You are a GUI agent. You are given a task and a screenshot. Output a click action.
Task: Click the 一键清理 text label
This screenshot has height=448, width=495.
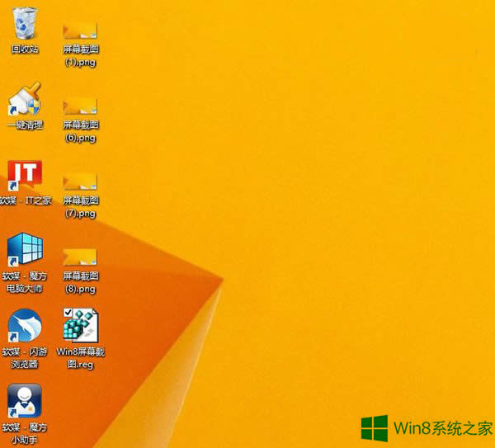coord(25,125)
